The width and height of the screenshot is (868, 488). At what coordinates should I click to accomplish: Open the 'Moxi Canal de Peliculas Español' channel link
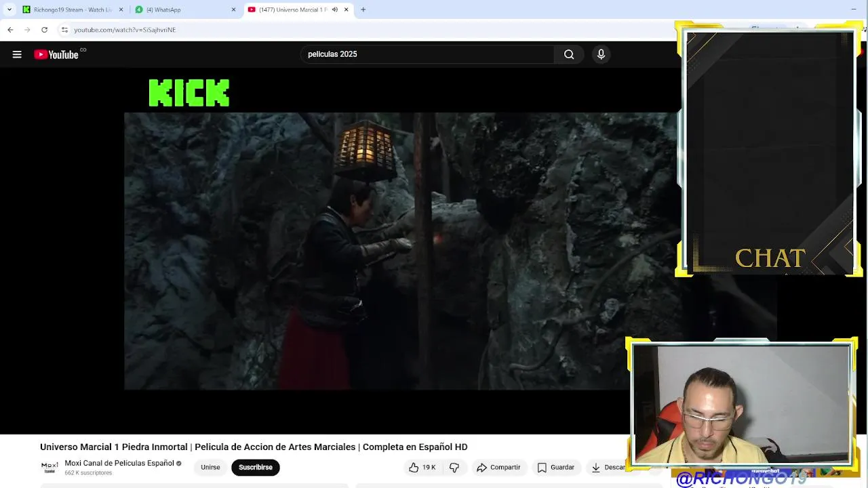[x=119, y=463]
